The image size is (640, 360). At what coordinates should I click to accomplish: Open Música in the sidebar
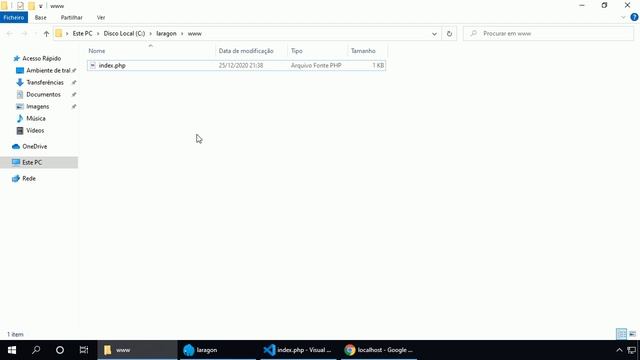(36, 118)
